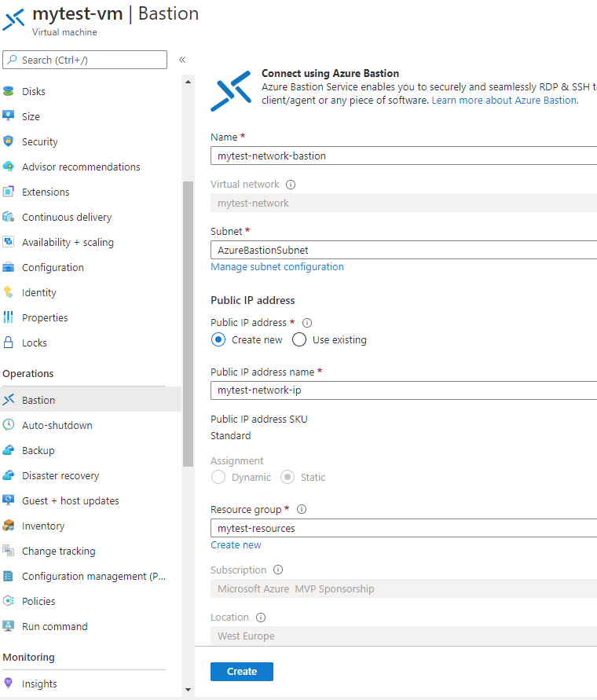
Task: Click sidebar scrollbar up arrow
Action: 188,82
